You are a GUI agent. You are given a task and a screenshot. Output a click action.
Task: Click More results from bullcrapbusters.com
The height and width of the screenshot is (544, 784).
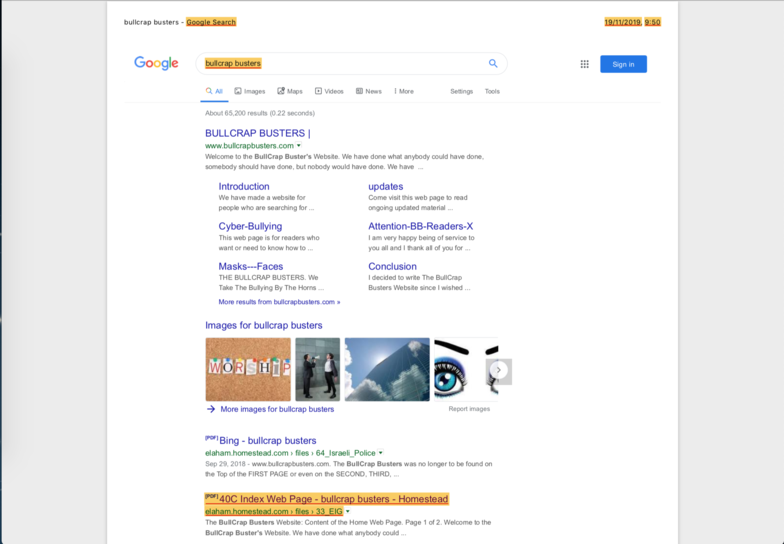(x=279, y=302)
